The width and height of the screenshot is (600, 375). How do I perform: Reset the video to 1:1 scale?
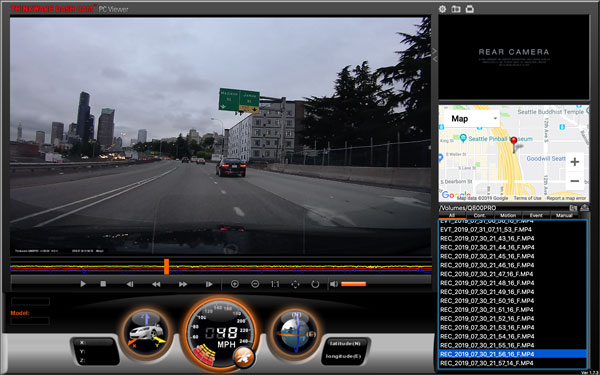tap(275, 284)
